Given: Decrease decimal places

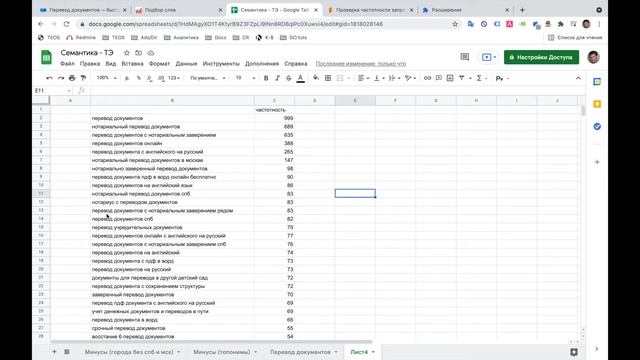Looking at the screenshot, I should point(149,78).
